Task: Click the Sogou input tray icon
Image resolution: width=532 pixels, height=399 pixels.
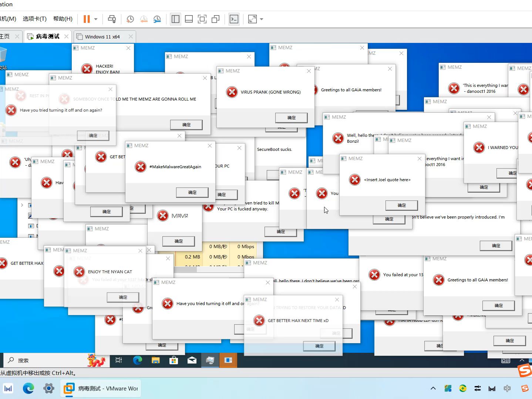Action: pos(525,388)
